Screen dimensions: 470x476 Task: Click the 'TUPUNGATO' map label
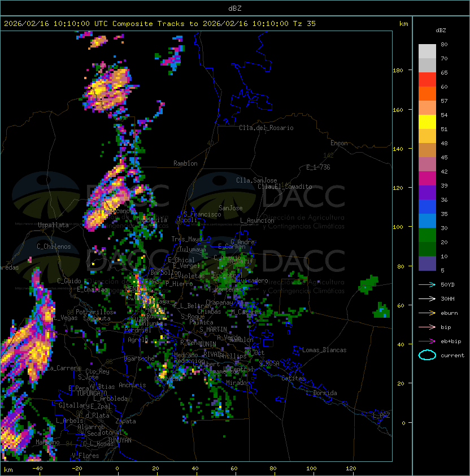[x=92, y=393]
